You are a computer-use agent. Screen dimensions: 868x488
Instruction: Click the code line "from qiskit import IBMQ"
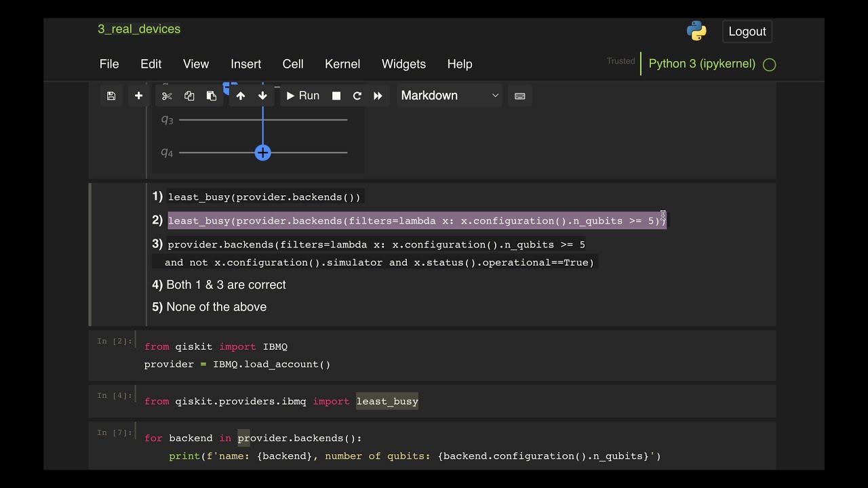[x=216, y=346]
